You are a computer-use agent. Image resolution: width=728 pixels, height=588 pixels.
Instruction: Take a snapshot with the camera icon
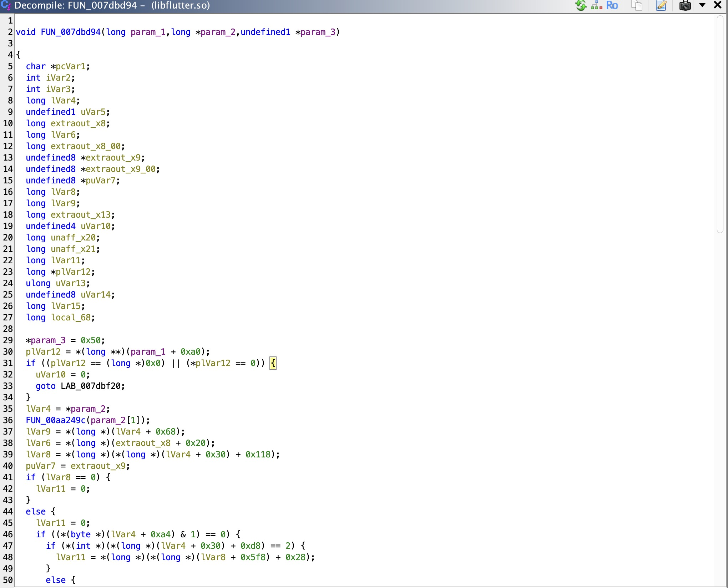click(x=685, y=6)
